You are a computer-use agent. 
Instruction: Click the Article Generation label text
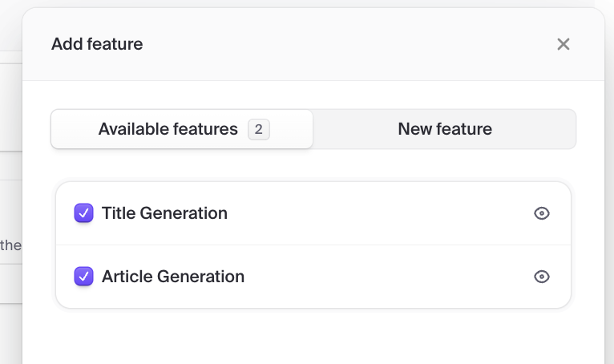(173, 277)
